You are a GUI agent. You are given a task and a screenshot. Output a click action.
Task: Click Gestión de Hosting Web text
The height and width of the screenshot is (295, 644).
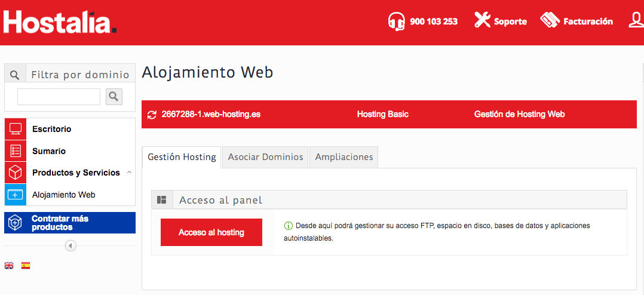[x=519, y=115]
